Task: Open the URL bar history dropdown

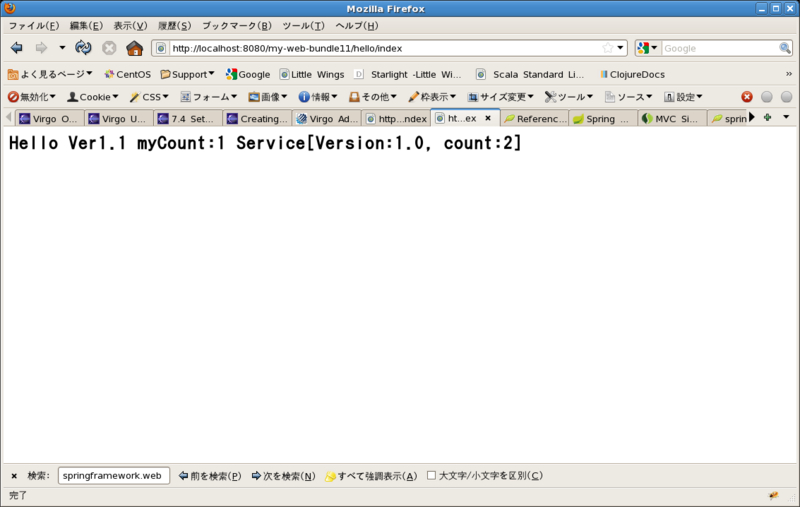Action: pos(620,48)
